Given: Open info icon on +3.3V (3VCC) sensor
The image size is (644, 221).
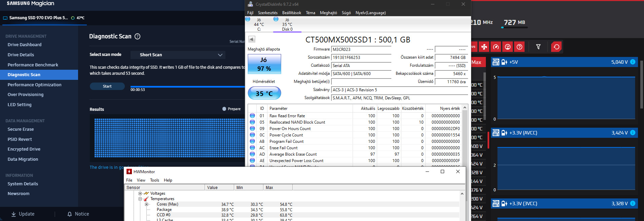Looking at the screenshot, I should coord(633,203).
